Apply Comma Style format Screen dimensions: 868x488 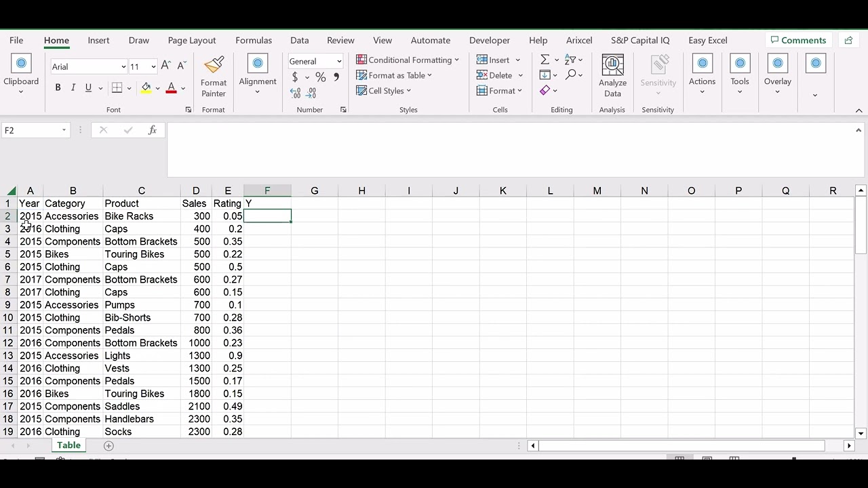coord(336,77)
